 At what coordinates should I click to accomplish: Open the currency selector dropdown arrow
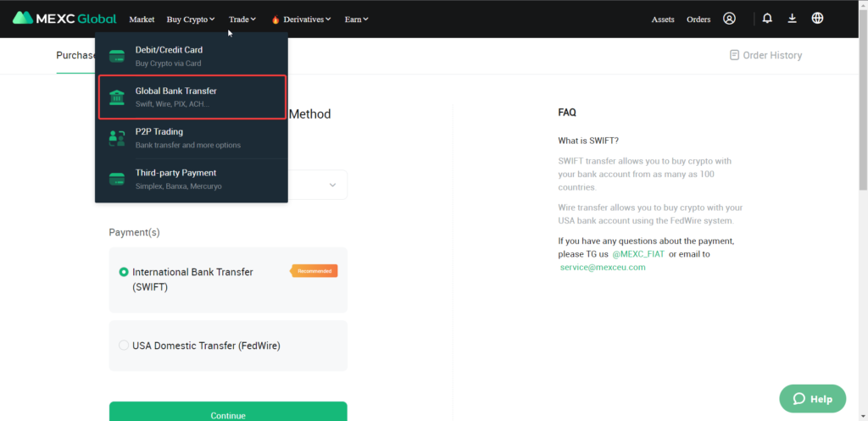pos(332,185)
